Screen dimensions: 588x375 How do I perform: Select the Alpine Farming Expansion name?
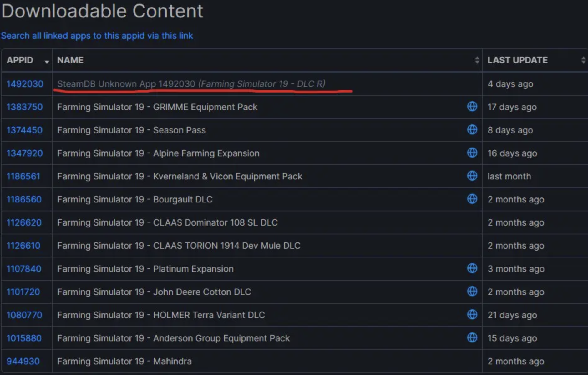click(x=158, y=153)
